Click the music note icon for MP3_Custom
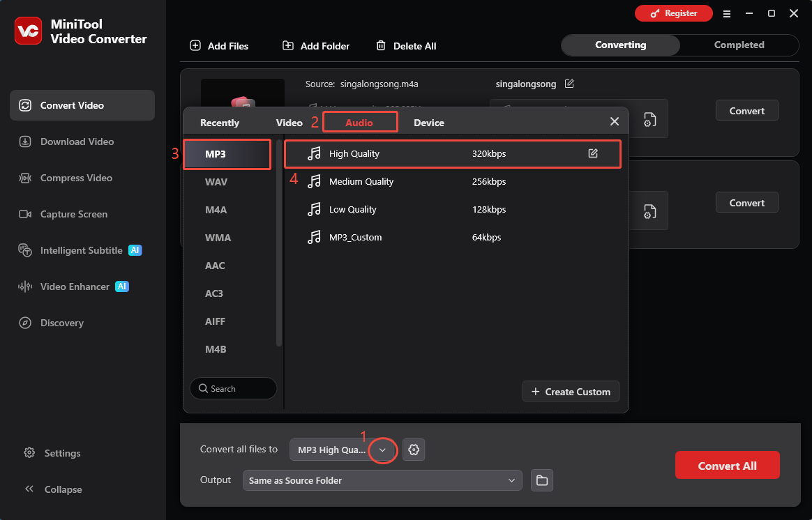Image resolution: width=812 pixels, height=520 pixels. click(314, 238)
